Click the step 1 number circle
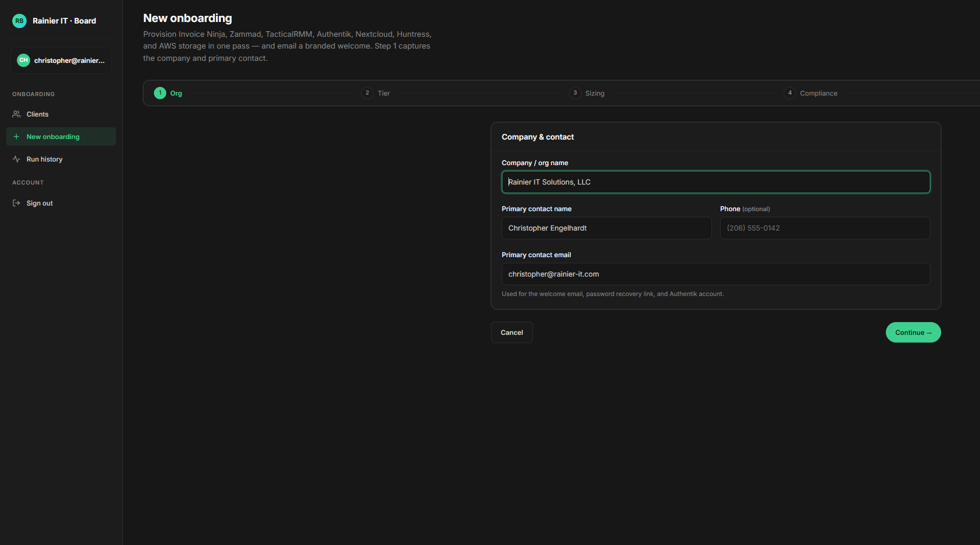This screenshot has width=980, height=545. pyautogui.click(x=160, y=93)
